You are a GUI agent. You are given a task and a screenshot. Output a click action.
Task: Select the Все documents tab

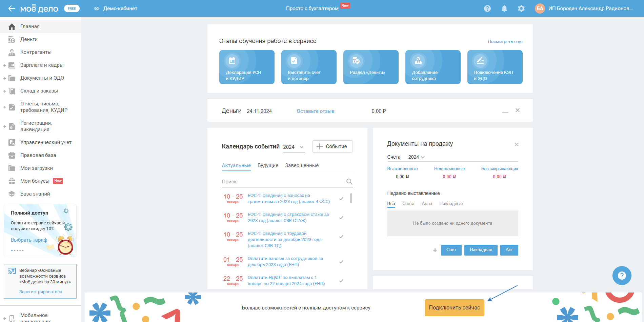(391, 204)
